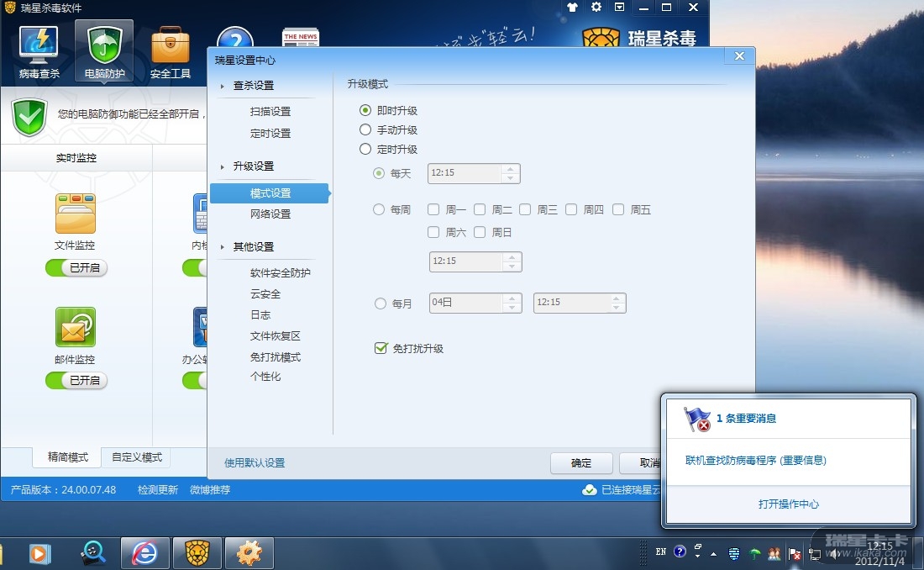Click the 每月 time spinner field
The image size is (924, 570).
580,303
